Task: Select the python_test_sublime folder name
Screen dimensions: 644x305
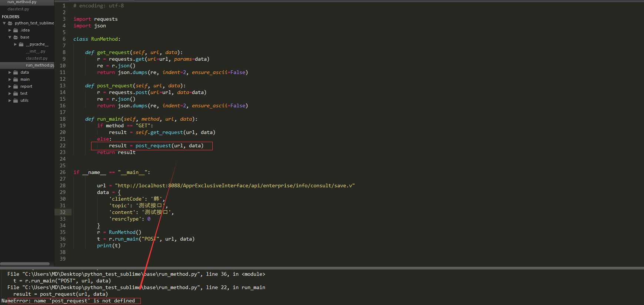Action: pyautogui.click(x=34, y=23)
